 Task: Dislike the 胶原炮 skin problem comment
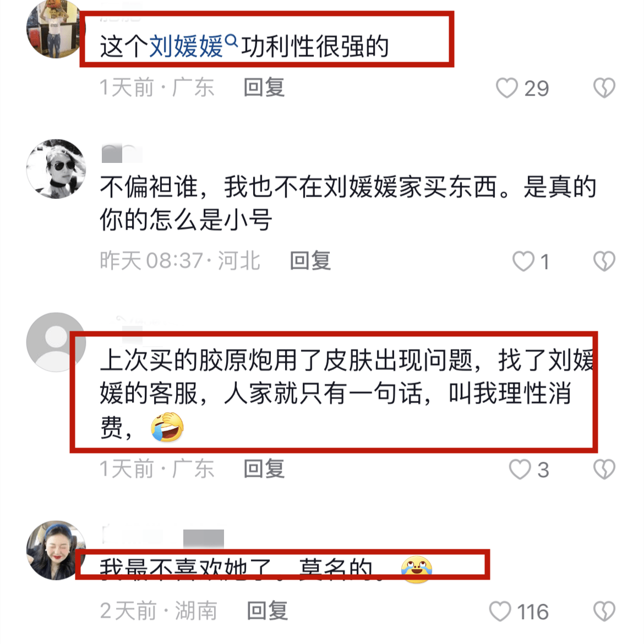[604, 469]
